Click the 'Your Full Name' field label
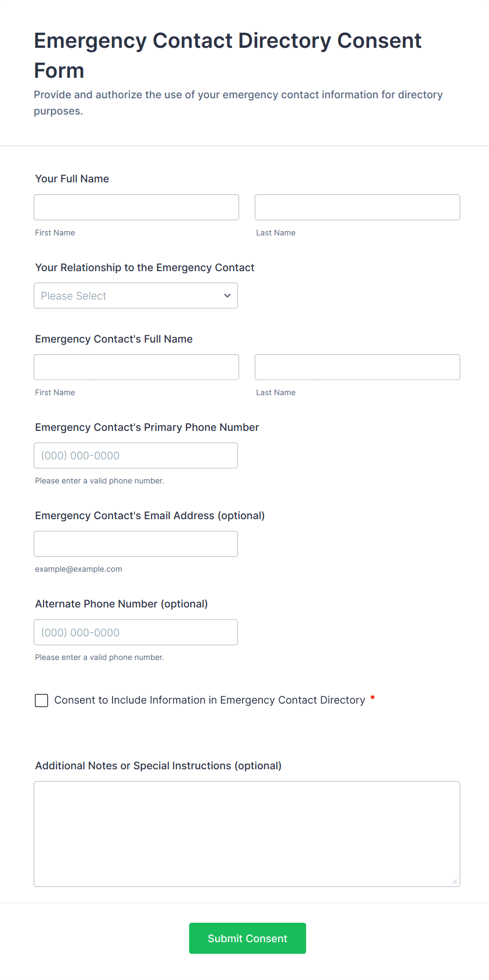489x980 pixels. [72, 179]
